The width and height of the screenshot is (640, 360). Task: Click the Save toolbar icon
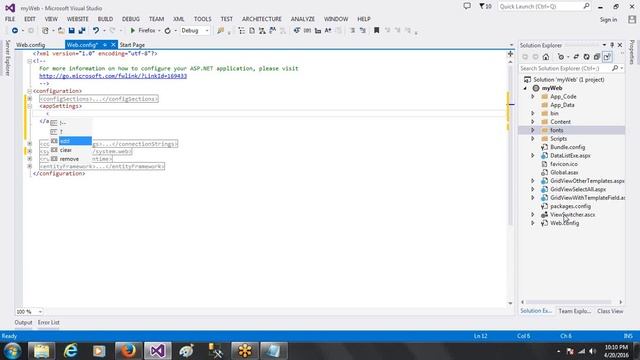[71, 31]
